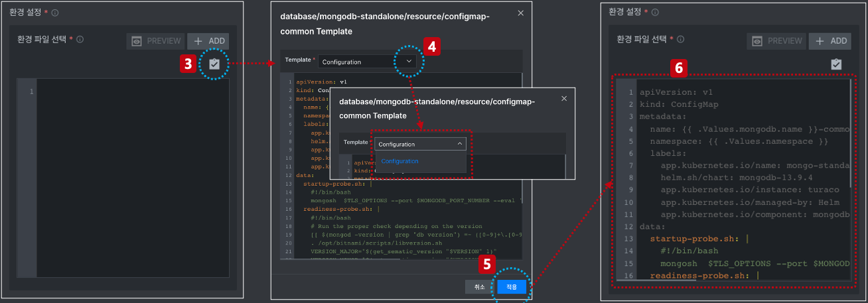Click the clipboard template icon in right panel
Image resolution: width=868 pixels, height=303 pixels.
click(x=836, y=64)
